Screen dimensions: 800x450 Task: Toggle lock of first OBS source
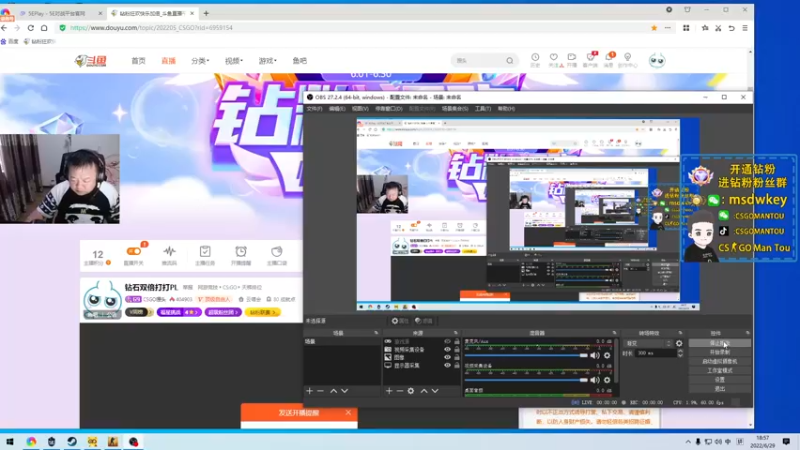coord(457,341)
